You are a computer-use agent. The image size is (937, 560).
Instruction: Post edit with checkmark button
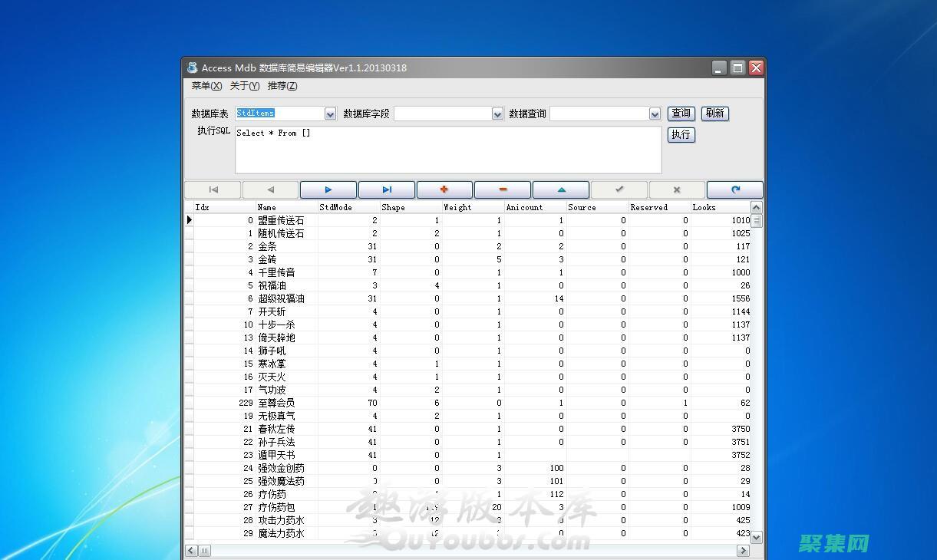point(619,189)
